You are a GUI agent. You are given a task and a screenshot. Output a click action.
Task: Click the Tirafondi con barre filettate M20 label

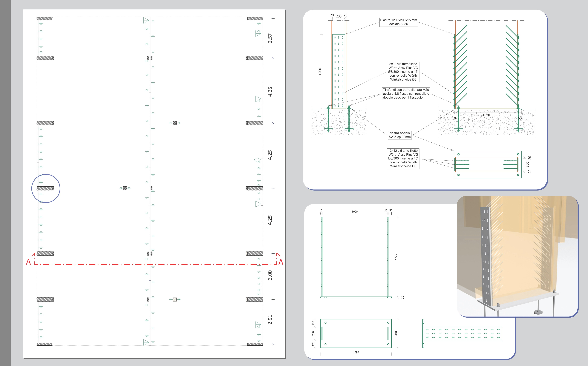(406, 94)
